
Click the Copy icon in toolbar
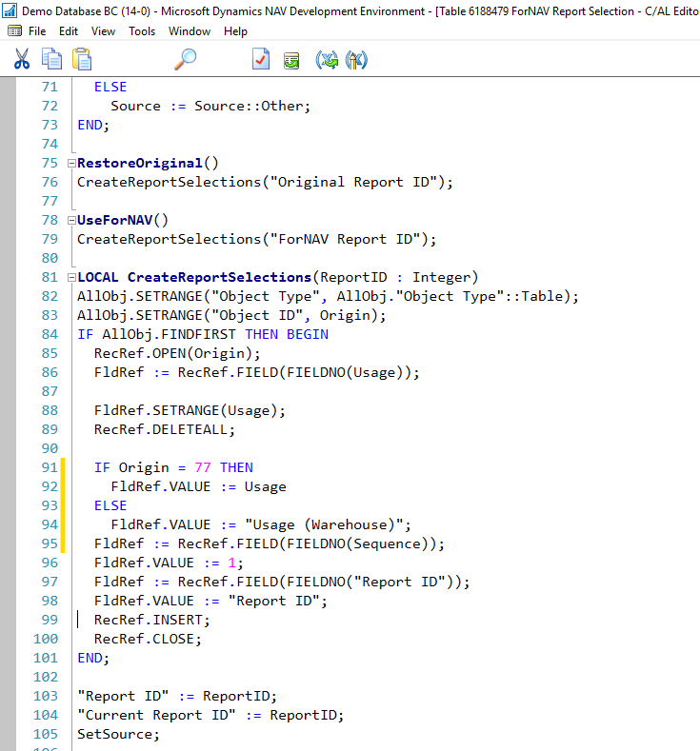point(51,59)
